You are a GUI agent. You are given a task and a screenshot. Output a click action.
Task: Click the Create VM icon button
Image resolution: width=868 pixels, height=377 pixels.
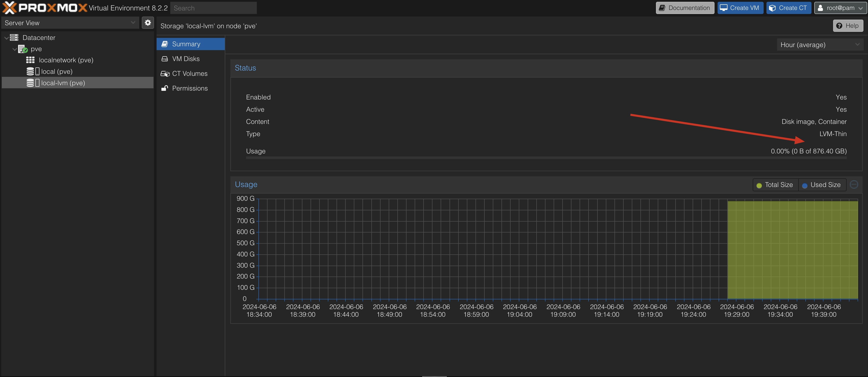pos(739,8)
